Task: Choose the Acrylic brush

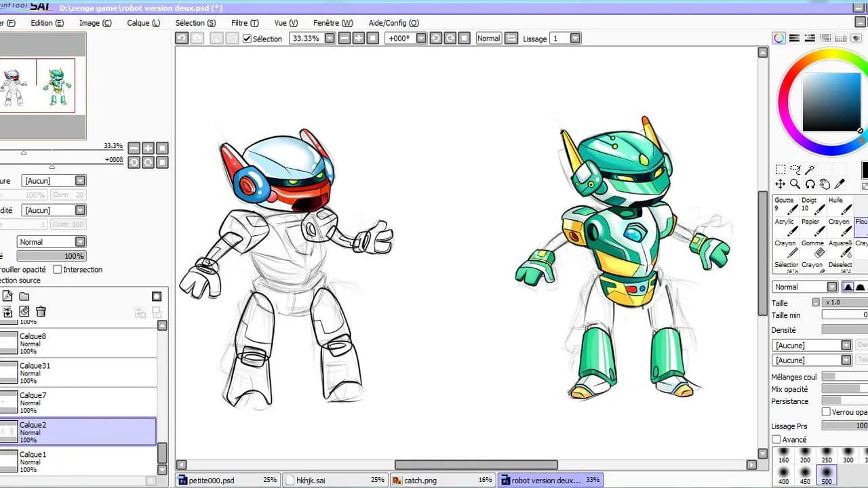Action: [x=785, y=227]
